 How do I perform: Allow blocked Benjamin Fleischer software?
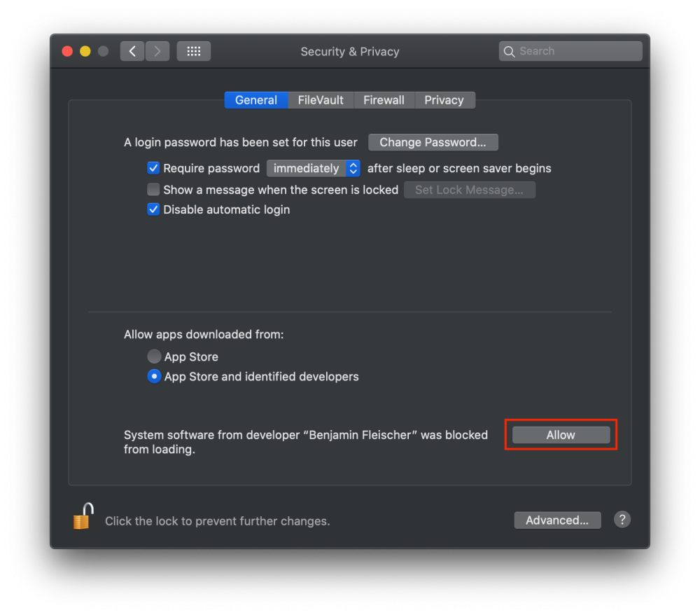point(561,435)
